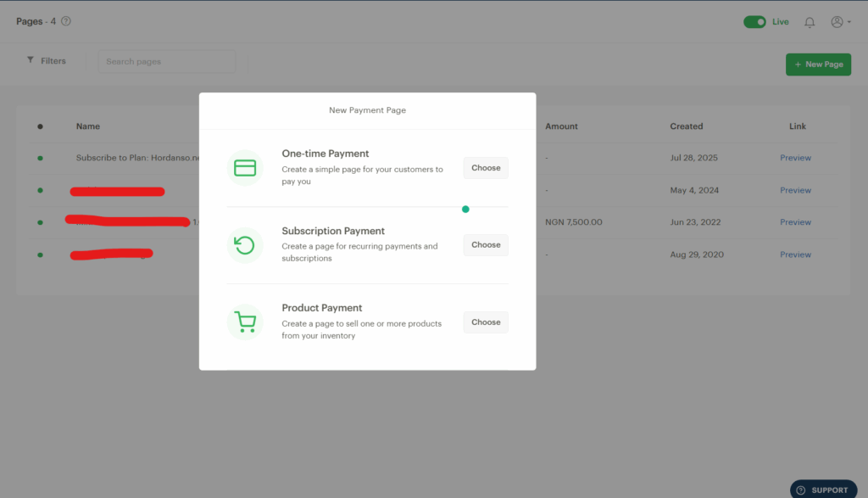Toggle the Live mode switch
Viewport: 868px width, 498px height.
pos(754,21)
